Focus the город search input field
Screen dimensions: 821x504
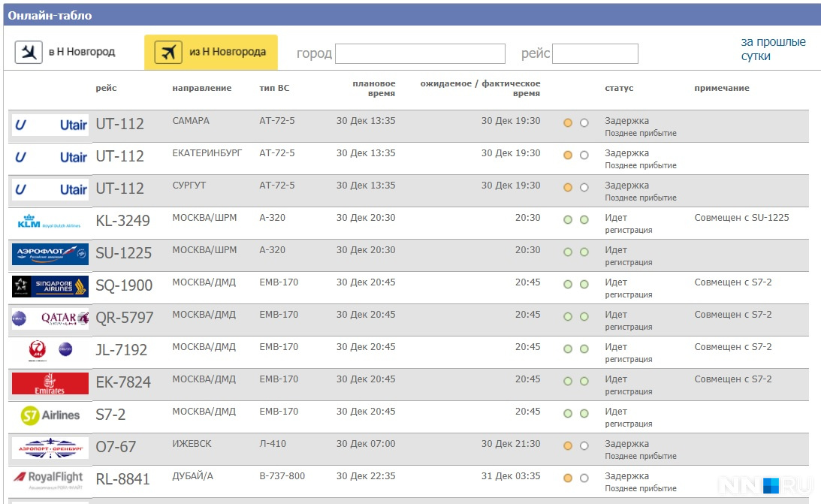click(420, 53)
